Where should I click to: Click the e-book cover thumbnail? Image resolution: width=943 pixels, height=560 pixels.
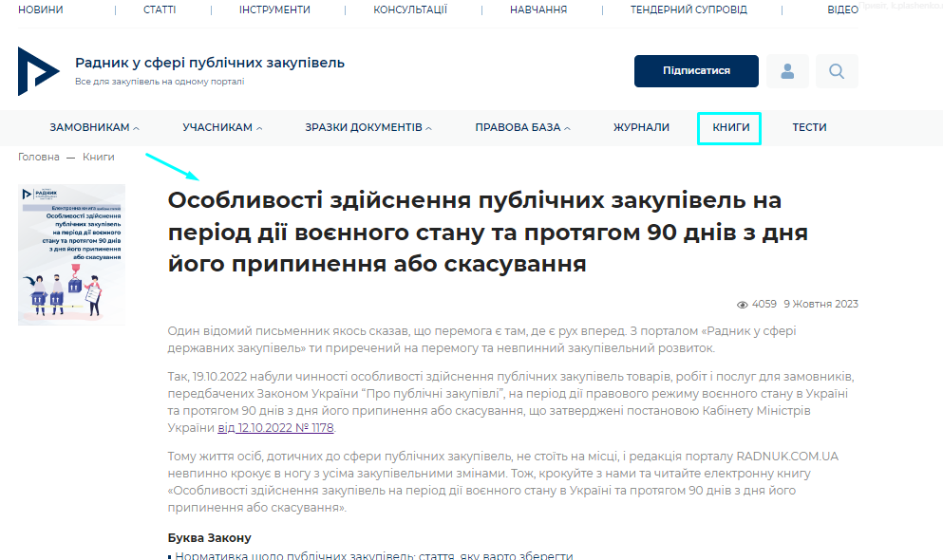(71, 254)
